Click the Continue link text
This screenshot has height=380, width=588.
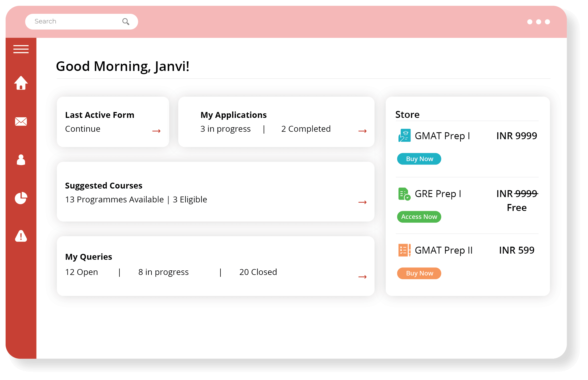83,129
